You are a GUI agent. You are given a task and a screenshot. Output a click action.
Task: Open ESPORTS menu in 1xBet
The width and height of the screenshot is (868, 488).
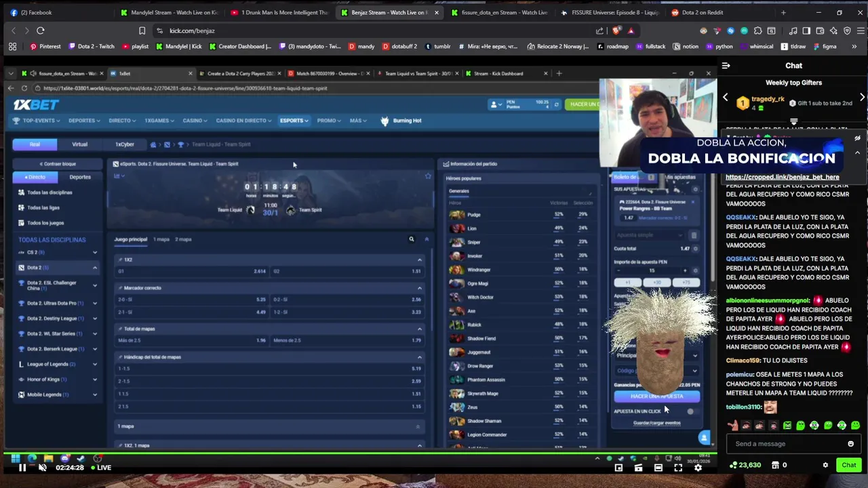click(294, 121)
